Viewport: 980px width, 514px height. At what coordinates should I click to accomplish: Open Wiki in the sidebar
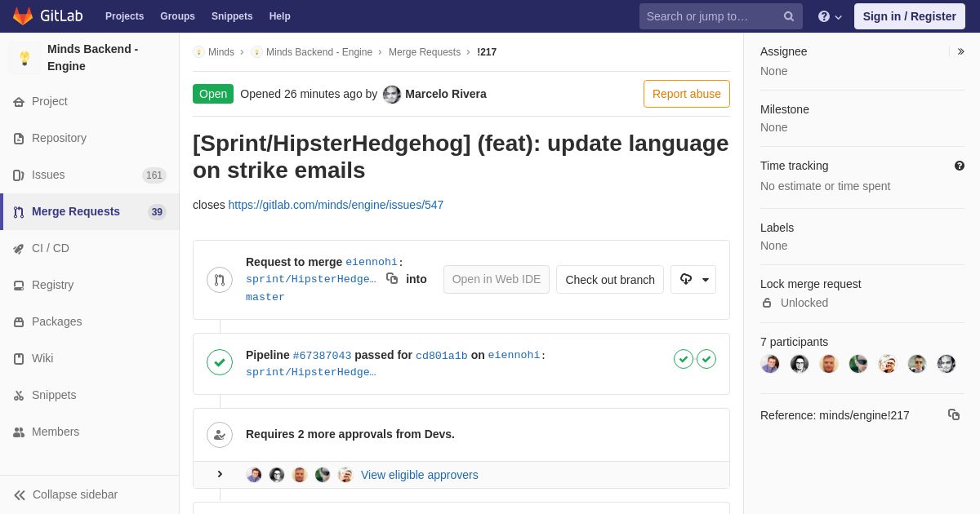[90, 358]
